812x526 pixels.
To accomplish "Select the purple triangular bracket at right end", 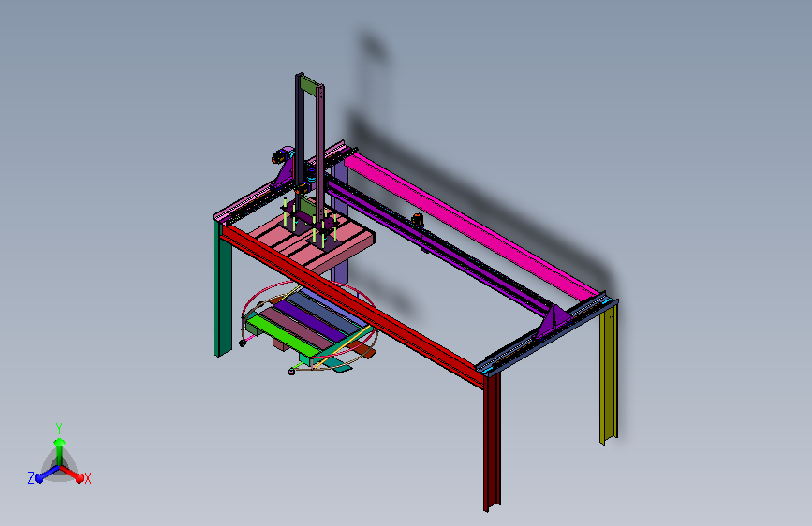I will (554, 321).
